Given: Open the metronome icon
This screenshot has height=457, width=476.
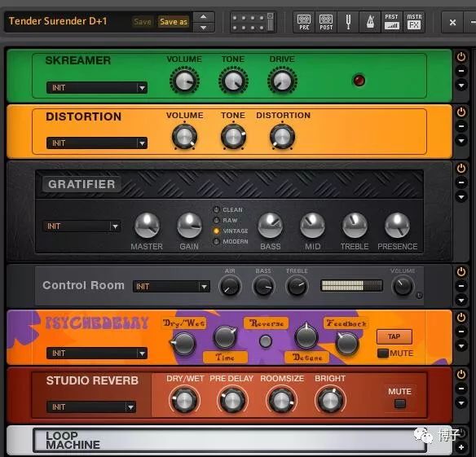Looking at the screenshot, I should pos(370,22).
